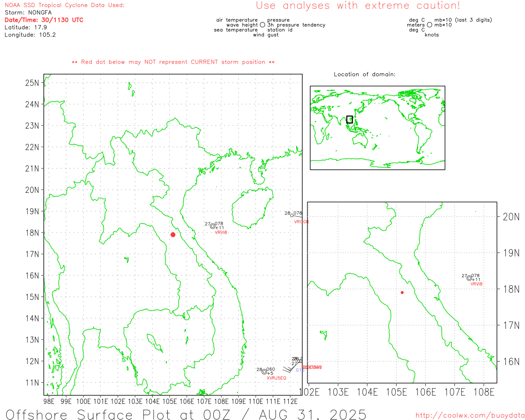
Task: Click the 112E longitude label on main map axis
Action: coord(290,401)
